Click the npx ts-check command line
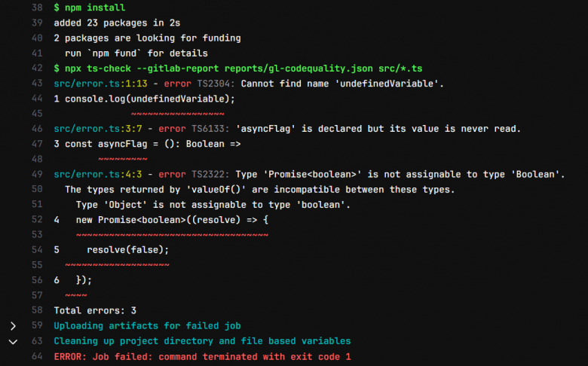588x366 pixels. (238, 69)
